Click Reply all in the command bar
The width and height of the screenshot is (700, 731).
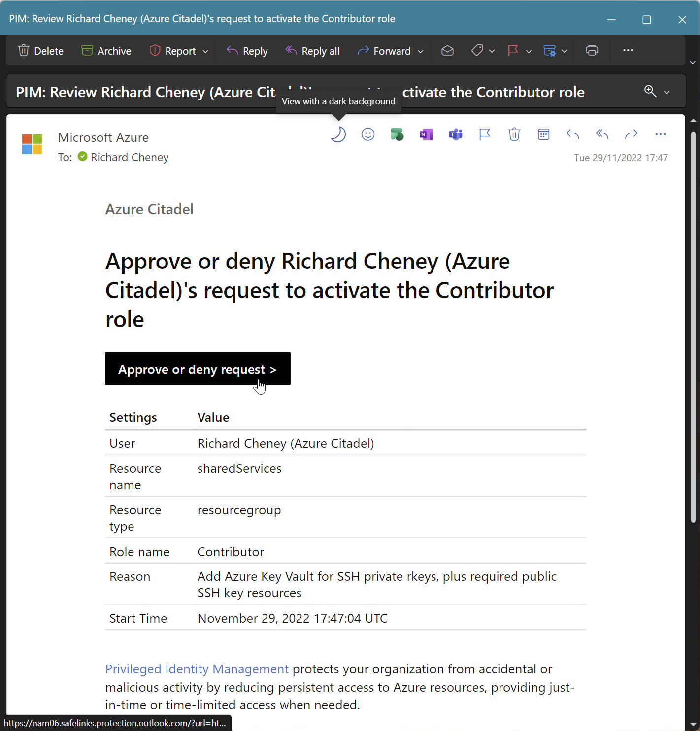(313, 50)
